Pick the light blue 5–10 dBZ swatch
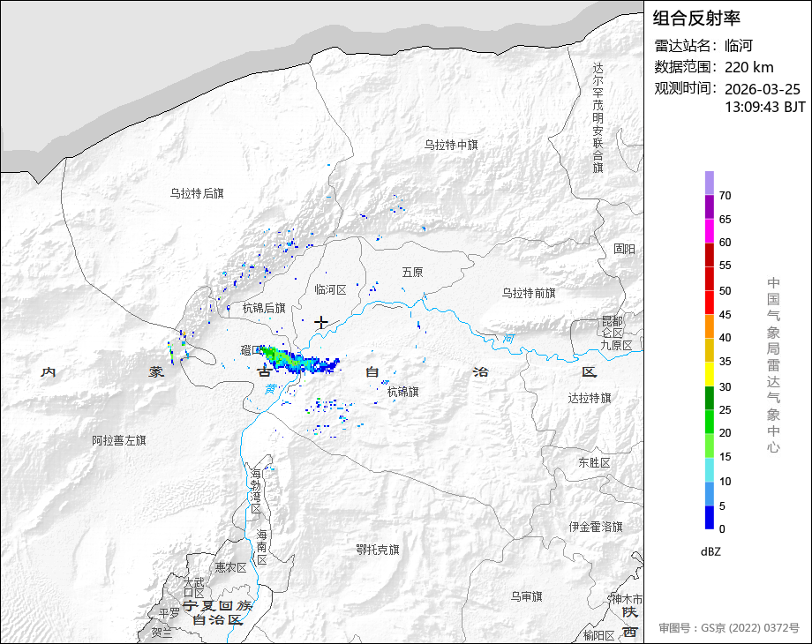 tap(710, 493)
